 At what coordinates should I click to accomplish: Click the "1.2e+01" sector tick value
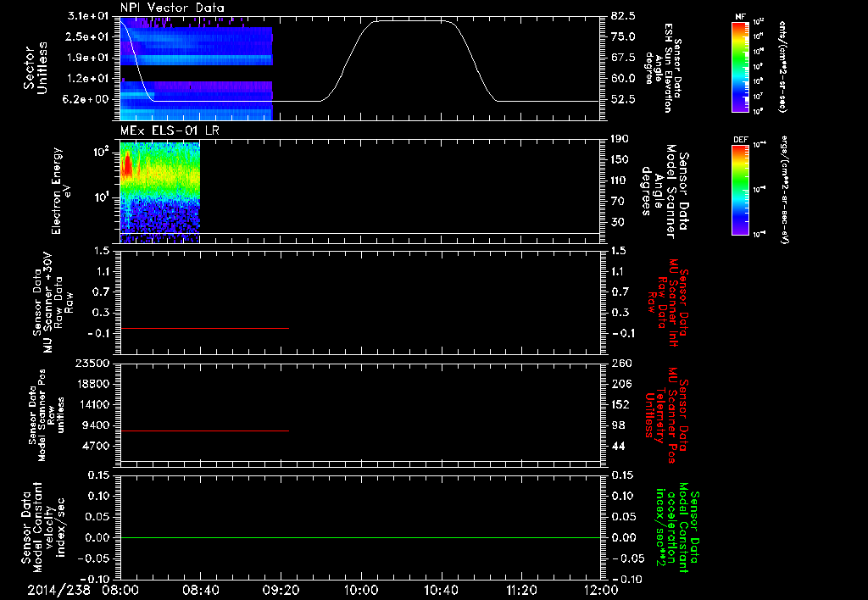[x=88, y=79]
